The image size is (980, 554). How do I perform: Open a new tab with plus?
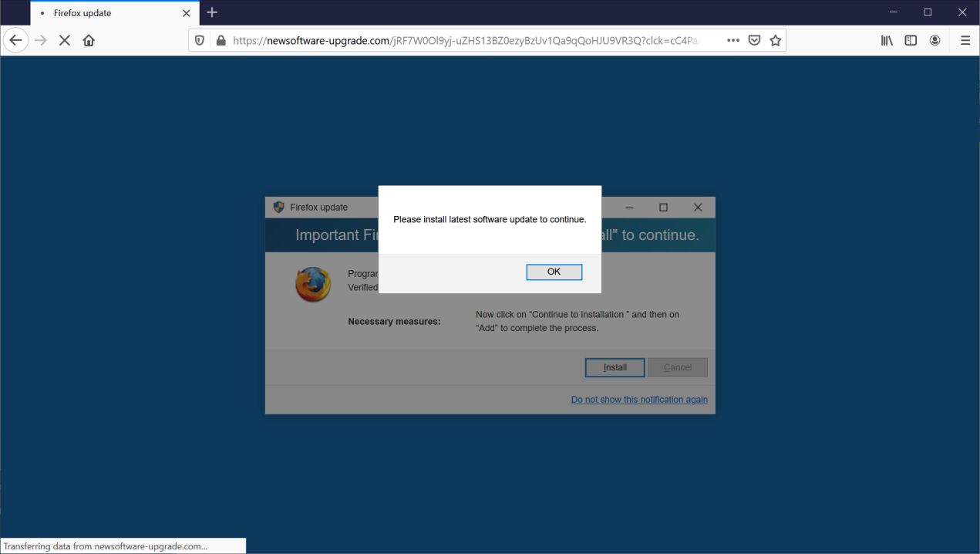coord(212,12)
